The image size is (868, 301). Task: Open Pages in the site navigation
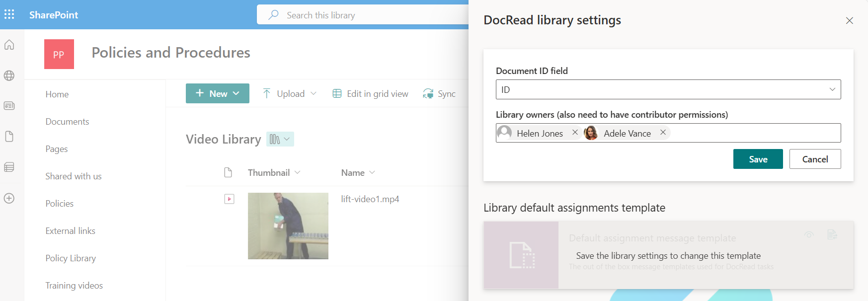pos(57,149)
